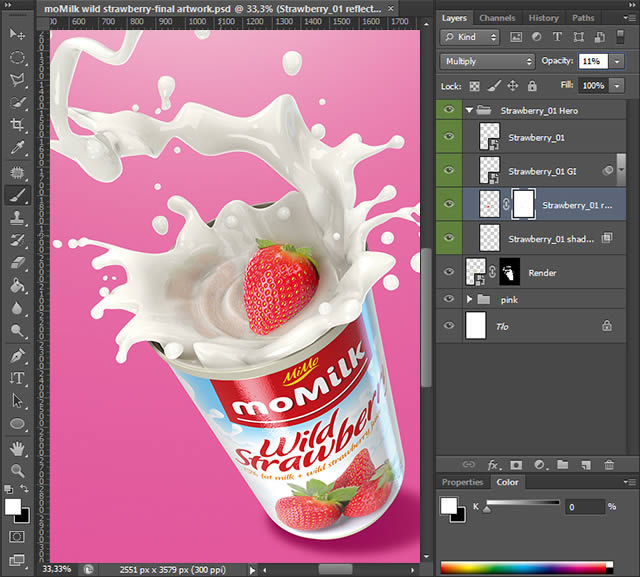Hide the Strawberry_01 layer
The image size is (640, 577).
(449, 136)
